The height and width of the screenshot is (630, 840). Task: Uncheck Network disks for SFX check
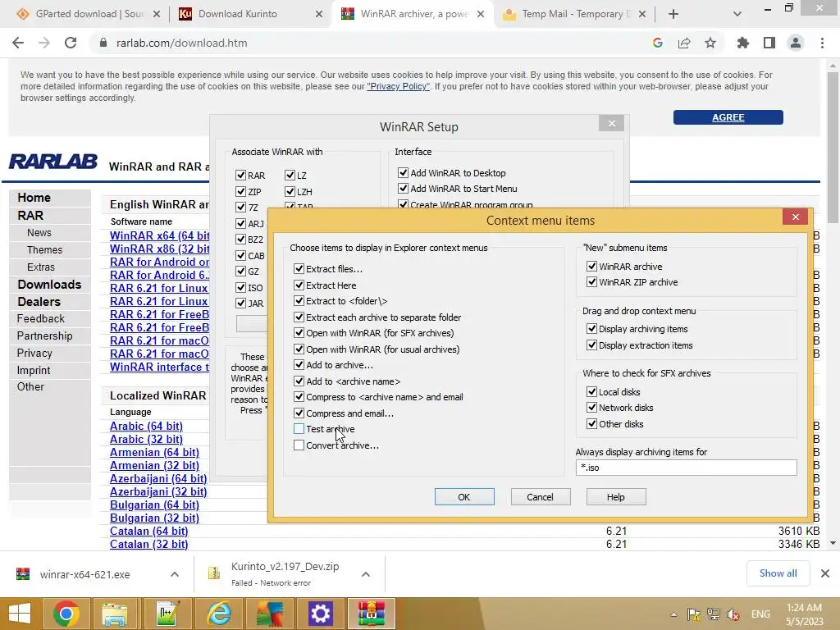[591, 407]
